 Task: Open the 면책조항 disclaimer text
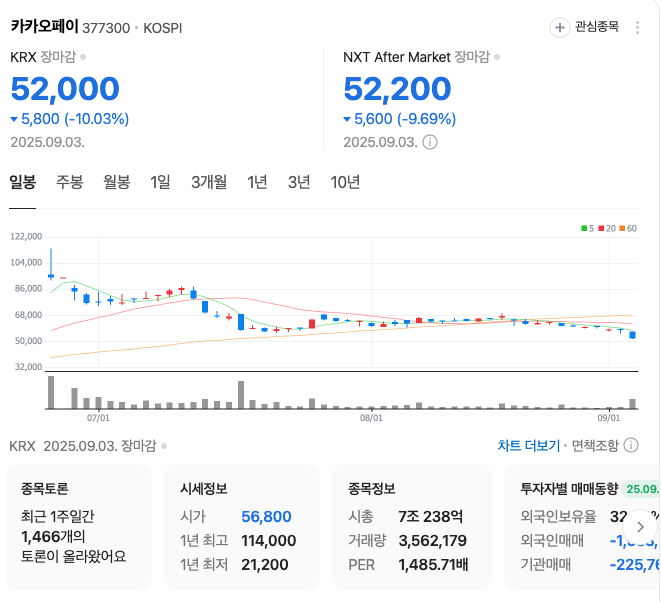(x=595, y=446)
